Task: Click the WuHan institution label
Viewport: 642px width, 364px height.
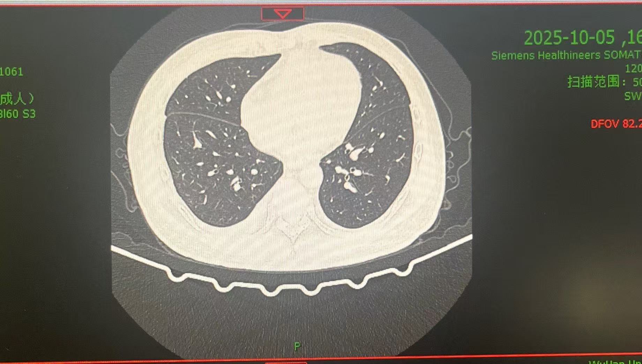Action: click(x=614, y=362)
